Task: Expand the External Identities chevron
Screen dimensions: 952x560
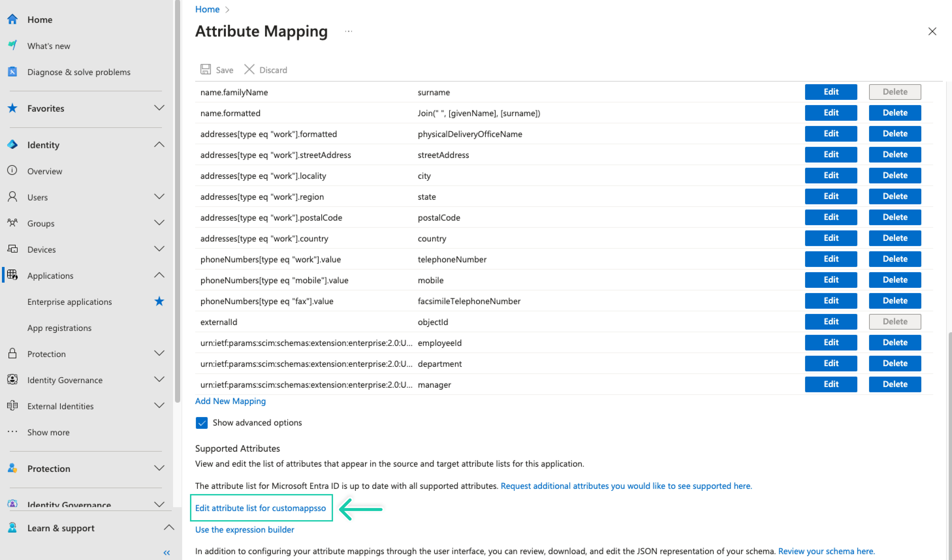Action: [159, 405]
